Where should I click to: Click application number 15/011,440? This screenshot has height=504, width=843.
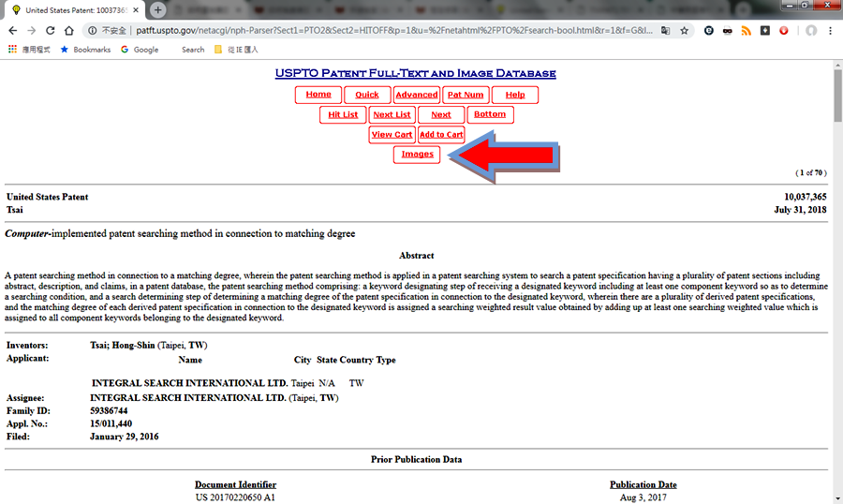[111, 423]
